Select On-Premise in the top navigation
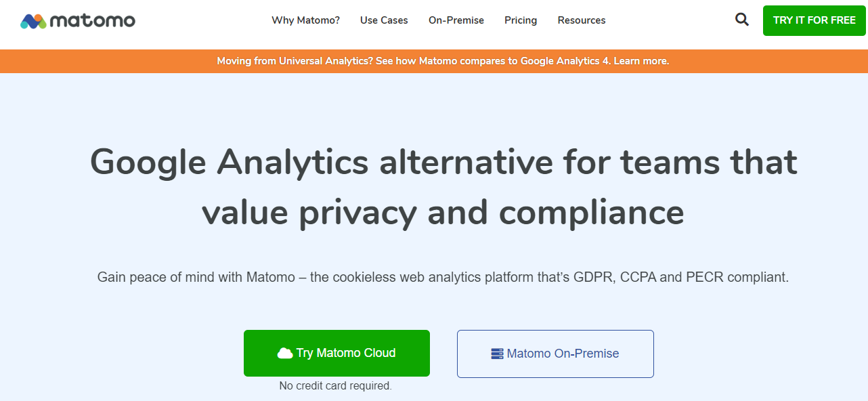This screenshot has height=401, width=868. click(x=456, y=20)
